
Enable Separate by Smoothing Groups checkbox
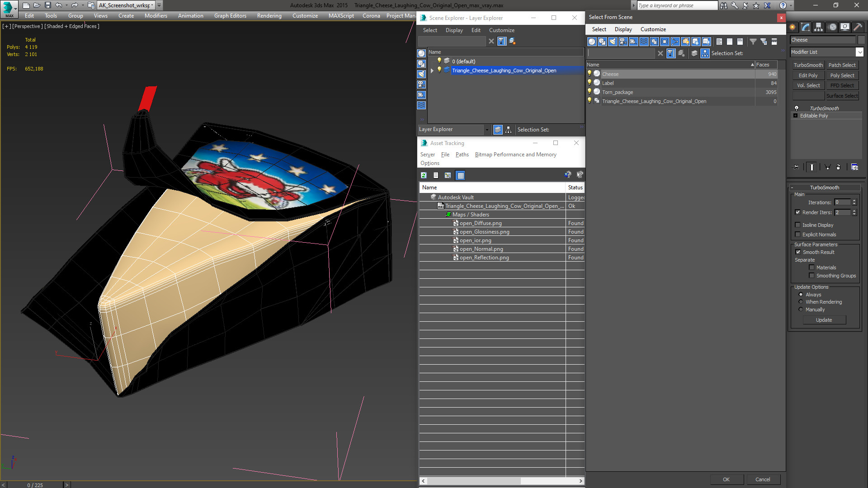pos(811,276)
